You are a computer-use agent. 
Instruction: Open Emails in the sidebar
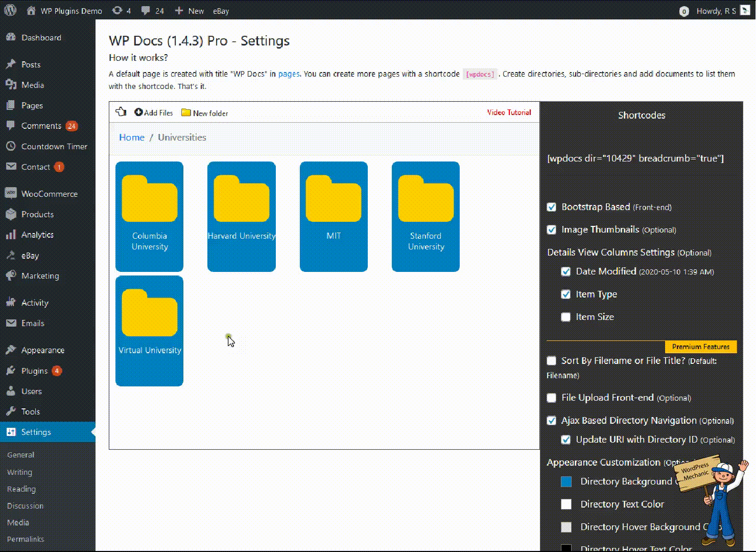click(33, 323)
